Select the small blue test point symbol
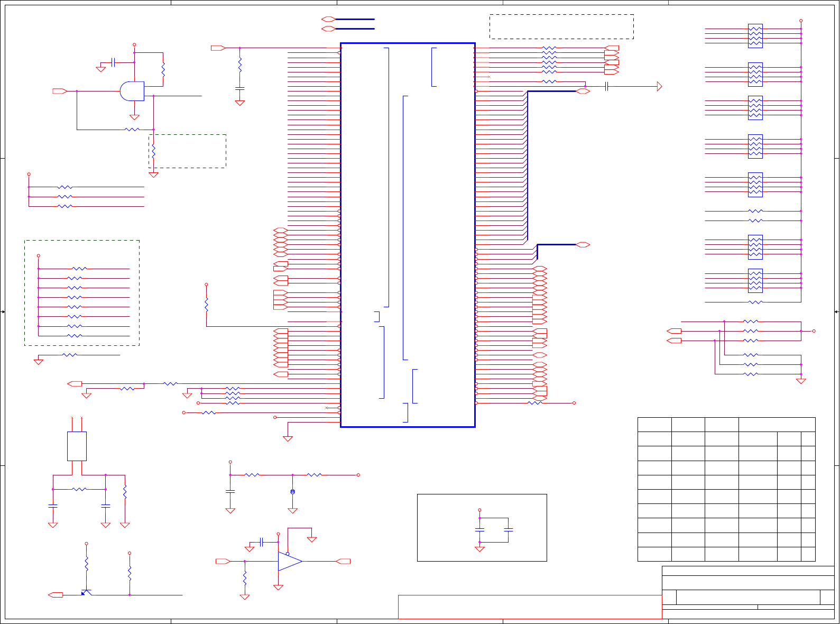The width and height of the screenshot is (840, 624). click(292, 492)
